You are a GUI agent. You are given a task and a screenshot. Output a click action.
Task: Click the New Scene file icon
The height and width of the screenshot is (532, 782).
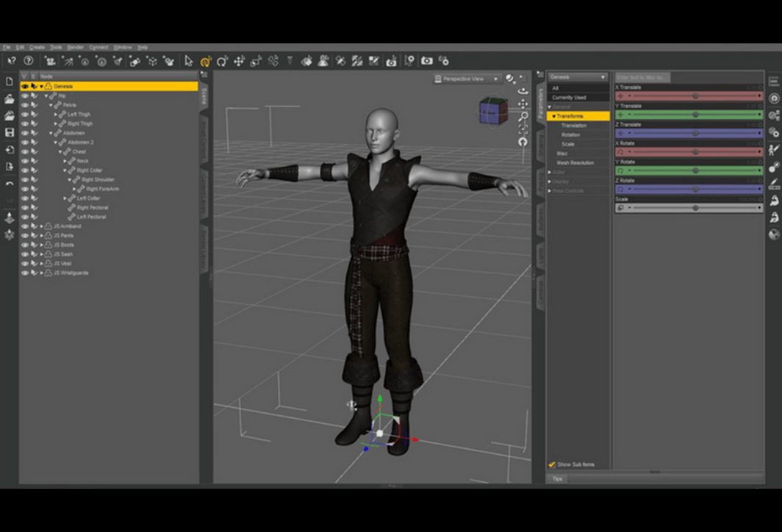point(10,82)
